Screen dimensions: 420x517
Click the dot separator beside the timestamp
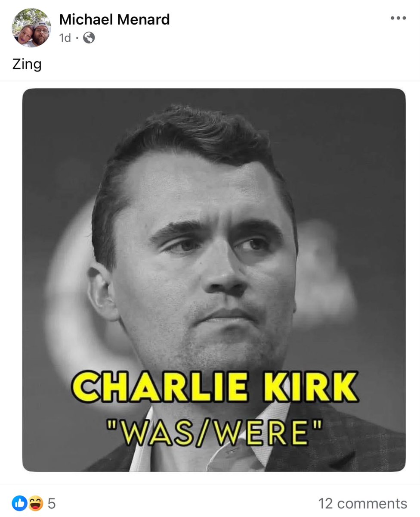(x=77, y=38)
